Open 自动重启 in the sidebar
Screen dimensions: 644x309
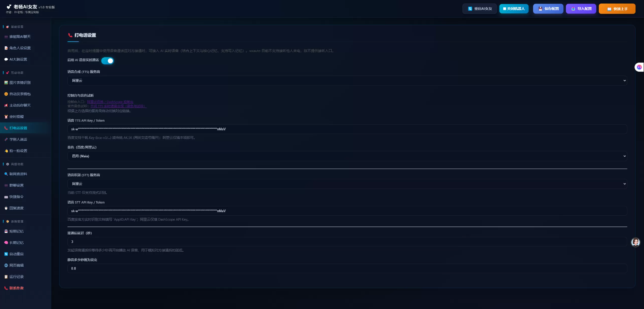25,254
